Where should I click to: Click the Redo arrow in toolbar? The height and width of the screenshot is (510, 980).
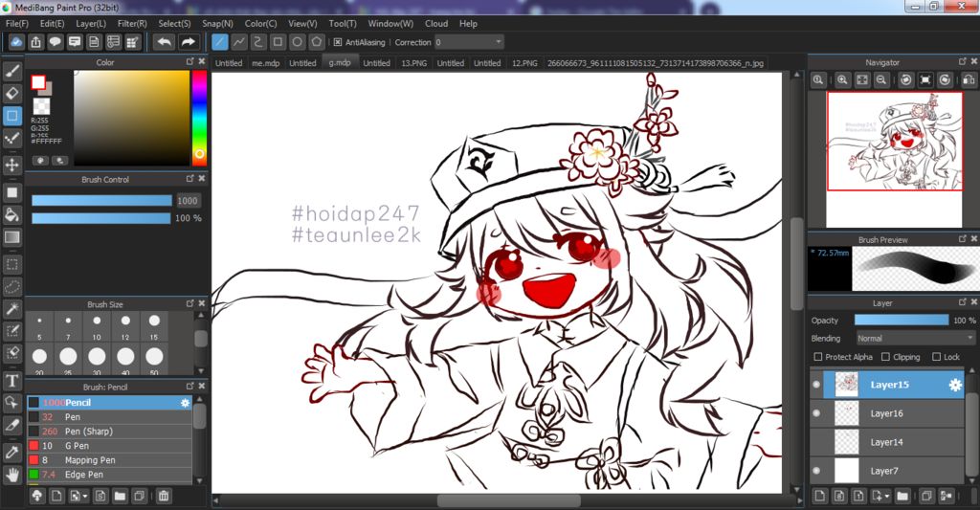pyautogui.click(x=188, y=42)
